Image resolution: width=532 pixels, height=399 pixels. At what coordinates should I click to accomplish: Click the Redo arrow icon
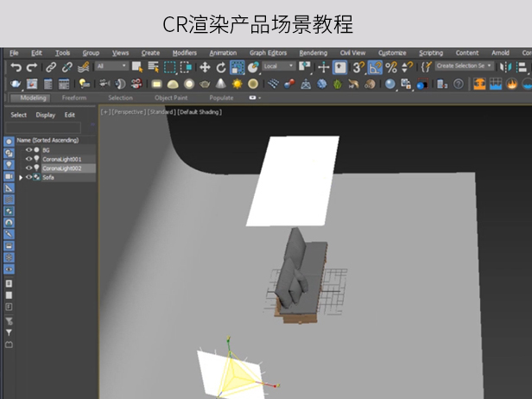[x=31, y=66]
